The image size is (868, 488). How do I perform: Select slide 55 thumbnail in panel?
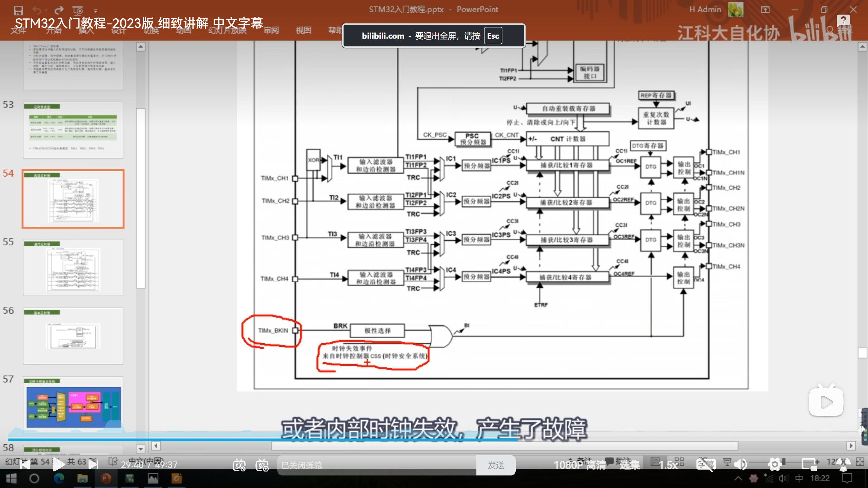[x=73, y=267]
